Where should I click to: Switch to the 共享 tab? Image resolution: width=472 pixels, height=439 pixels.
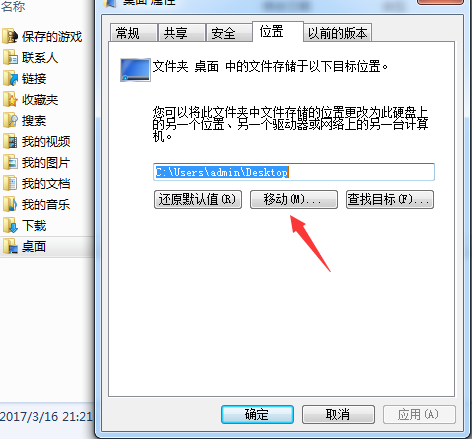[182, 33]
